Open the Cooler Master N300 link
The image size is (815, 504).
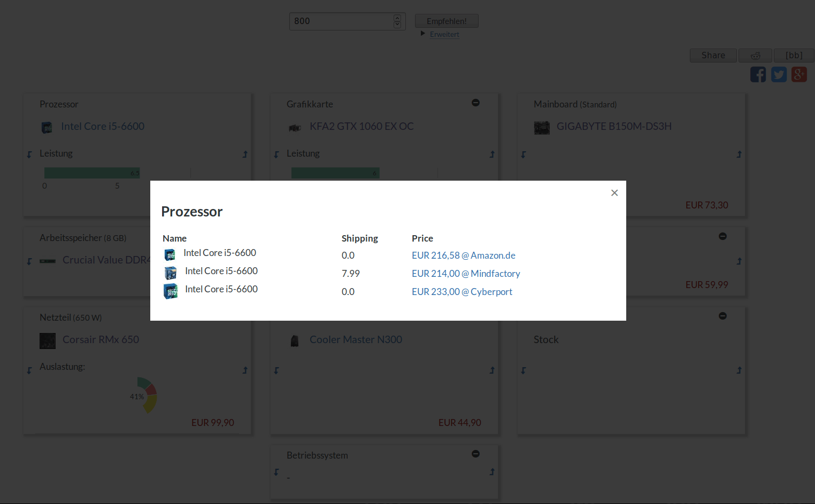click(x=356, y=340)
